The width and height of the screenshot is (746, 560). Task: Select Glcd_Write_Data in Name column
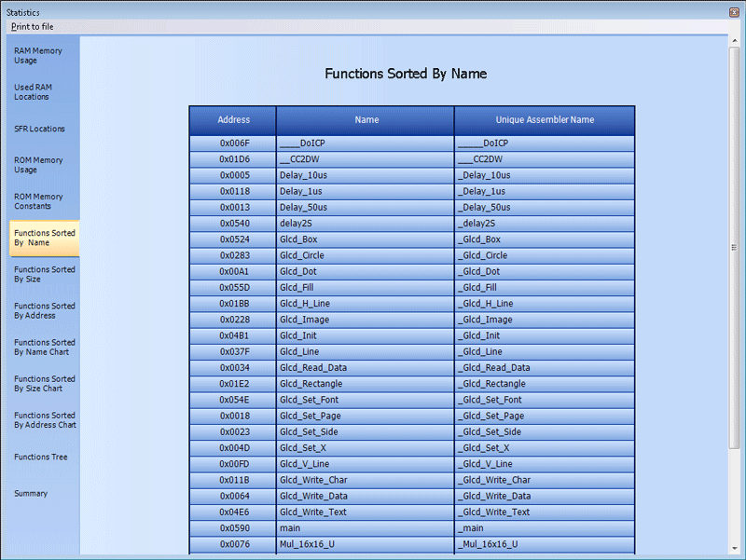366,497
